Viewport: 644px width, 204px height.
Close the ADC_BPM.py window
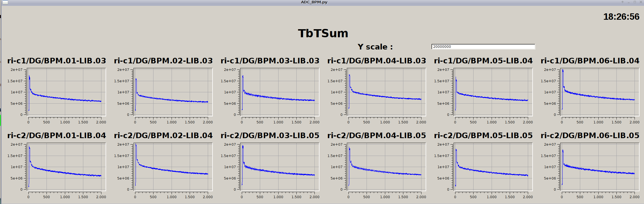coord(641,2)
